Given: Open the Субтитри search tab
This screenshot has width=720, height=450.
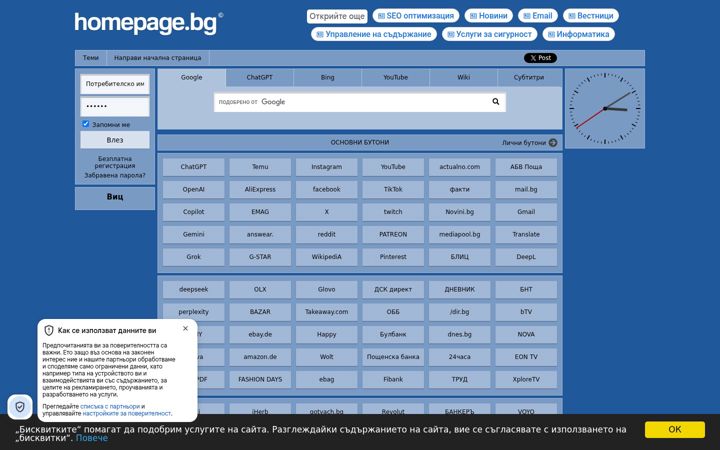Looking at the screenshot, I should pos(529,77).
